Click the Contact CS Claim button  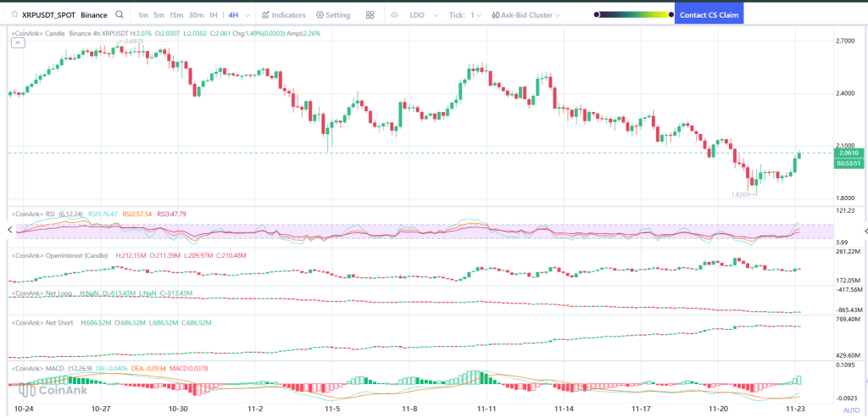click(709, 15)
